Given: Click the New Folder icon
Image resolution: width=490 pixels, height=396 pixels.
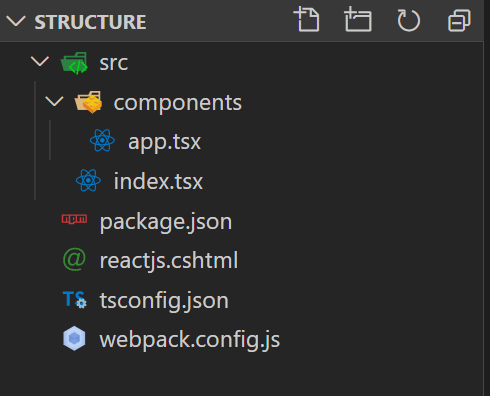Looking at the screenshot, I should (x=358, y=20).
